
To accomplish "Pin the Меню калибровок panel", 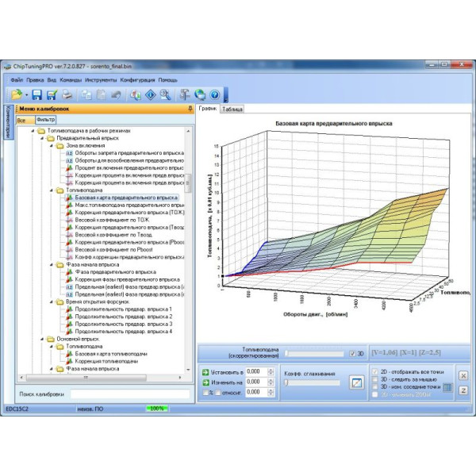I will (x=189, y=109).
